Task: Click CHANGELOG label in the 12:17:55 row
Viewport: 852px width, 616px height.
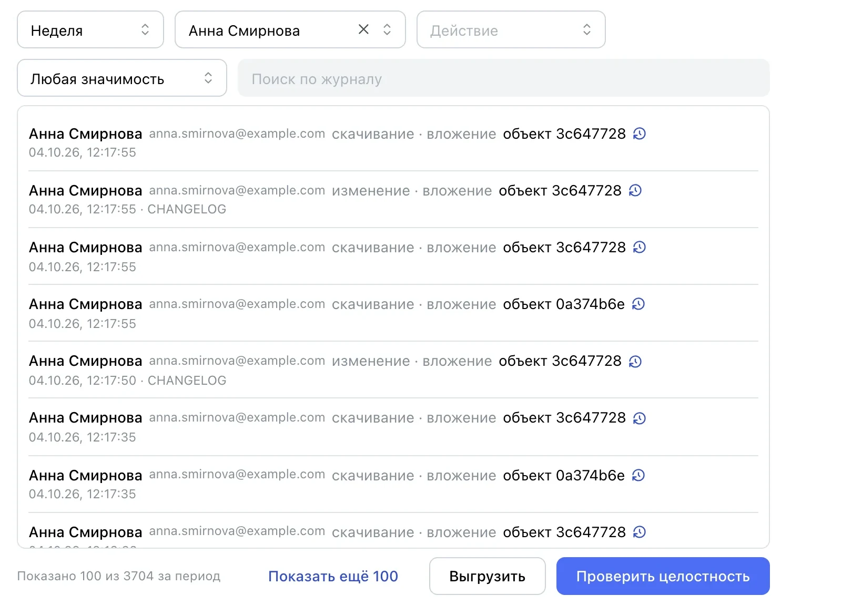Action: (187, 209)
